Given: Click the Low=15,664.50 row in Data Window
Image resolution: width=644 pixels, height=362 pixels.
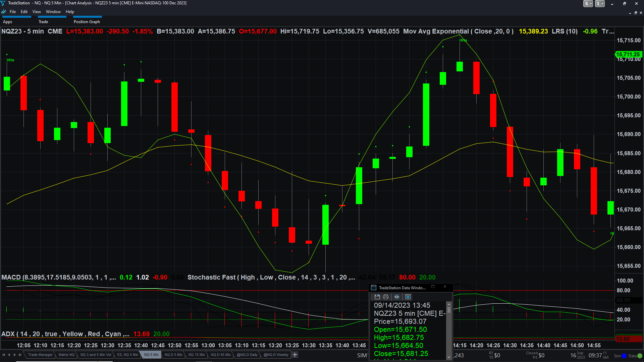Looking at the screenshot, I should [398, 346].
